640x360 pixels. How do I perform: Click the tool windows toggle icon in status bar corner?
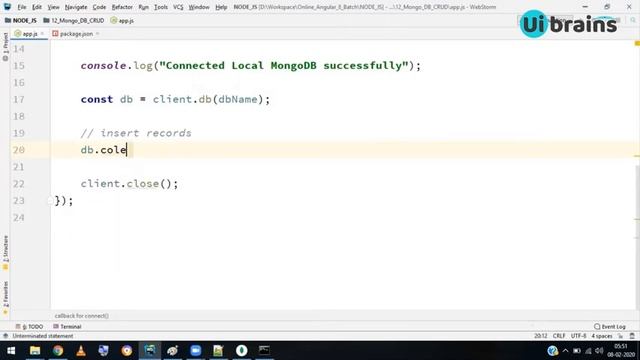(x=5, y=336)
